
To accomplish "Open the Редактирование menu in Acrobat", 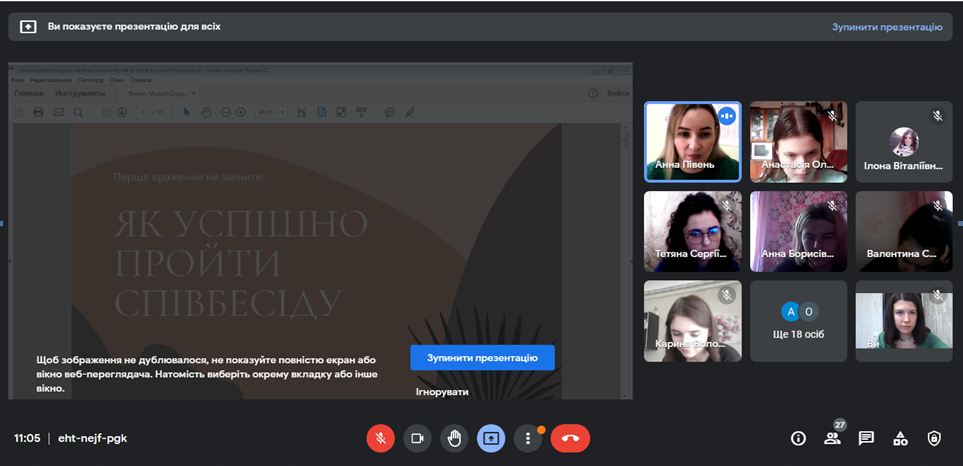I will pos(51,80).
